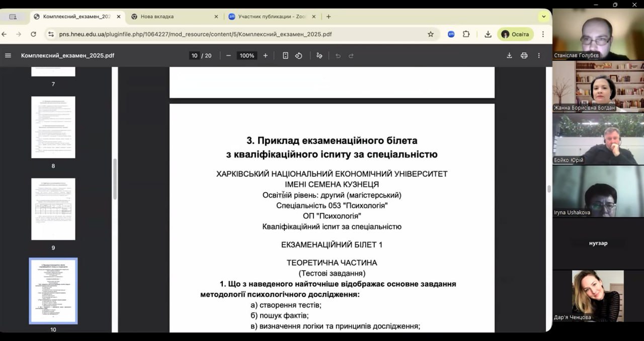This screenshot has width=644, height=341.
Task: Click the zoom out minus button
Action: (228, 55)
